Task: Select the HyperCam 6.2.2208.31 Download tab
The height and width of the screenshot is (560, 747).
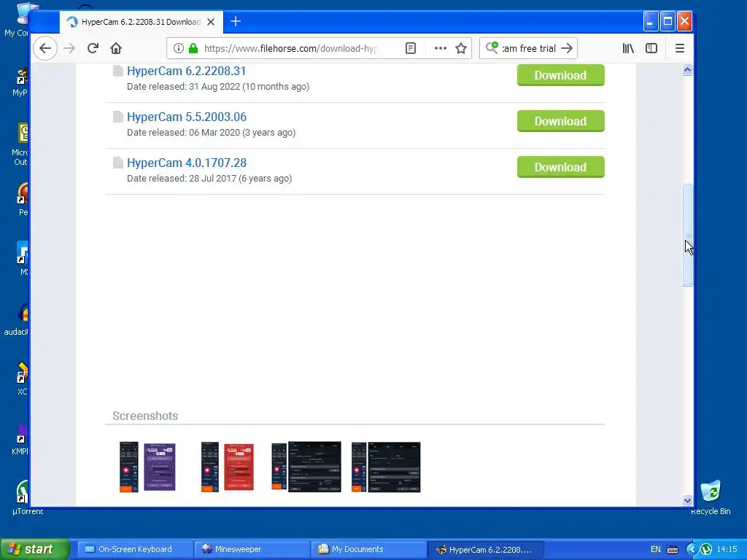Action: tap(141, 22)
